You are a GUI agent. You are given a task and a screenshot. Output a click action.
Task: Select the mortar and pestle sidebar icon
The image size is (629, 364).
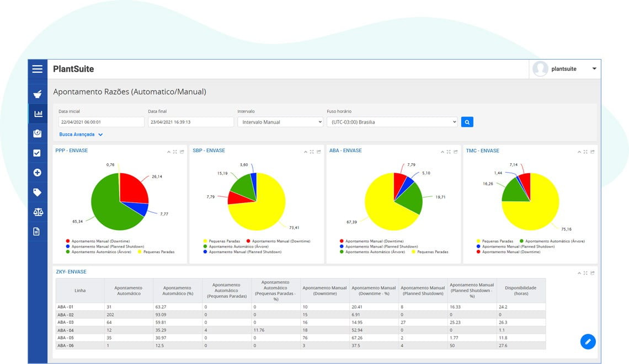coord(38,94)
